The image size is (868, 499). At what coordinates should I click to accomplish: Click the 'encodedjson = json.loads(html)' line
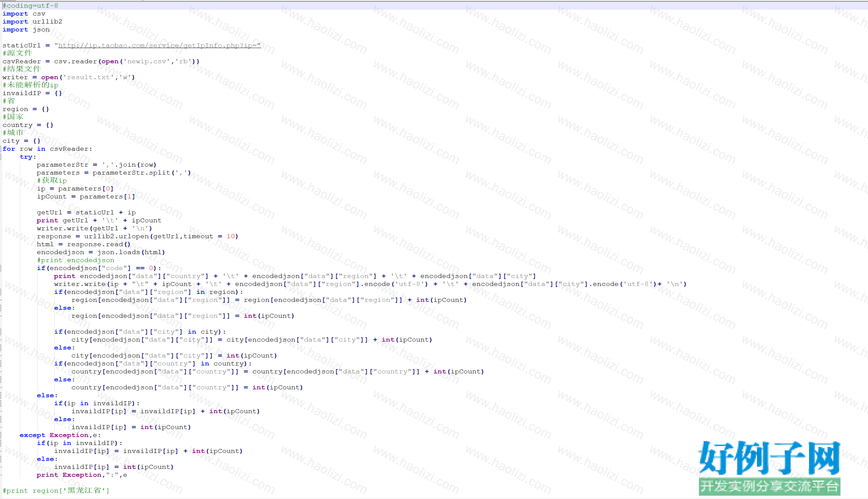tap(101, 252)
